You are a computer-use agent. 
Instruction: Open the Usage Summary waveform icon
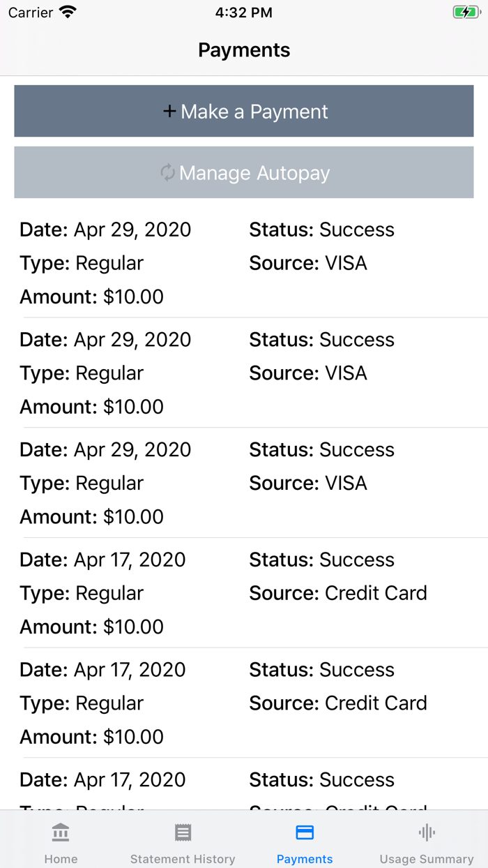point(427,832)
